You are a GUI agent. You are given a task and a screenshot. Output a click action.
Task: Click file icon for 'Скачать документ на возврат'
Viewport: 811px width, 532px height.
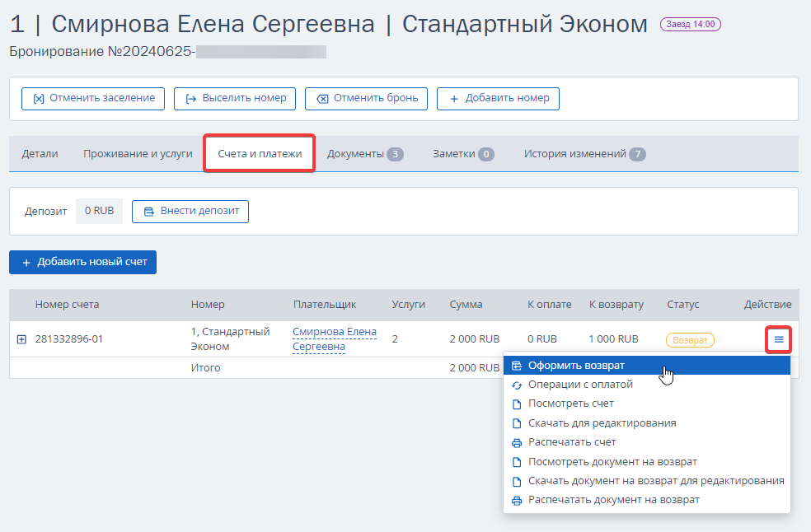pos(516,482)
